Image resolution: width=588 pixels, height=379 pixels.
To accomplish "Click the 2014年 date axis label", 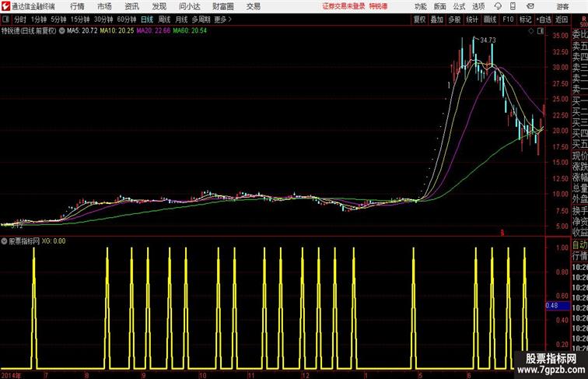I will [11, 375].
